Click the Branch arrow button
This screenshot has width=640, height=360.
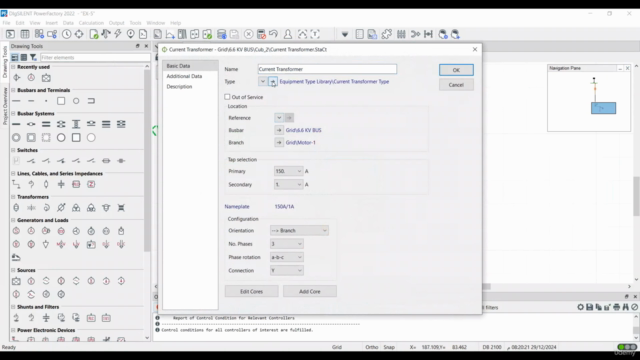279,142
